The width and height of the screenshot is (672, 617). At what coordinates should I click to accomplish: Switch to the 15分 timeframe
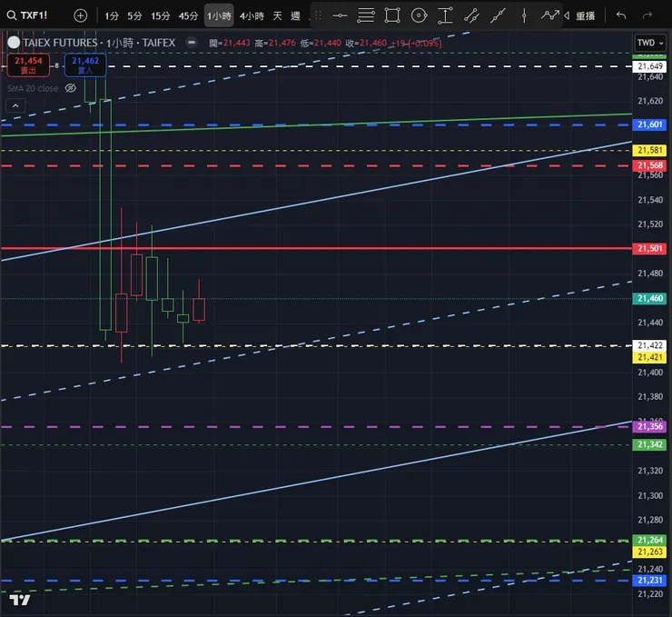tap(161, 16)
